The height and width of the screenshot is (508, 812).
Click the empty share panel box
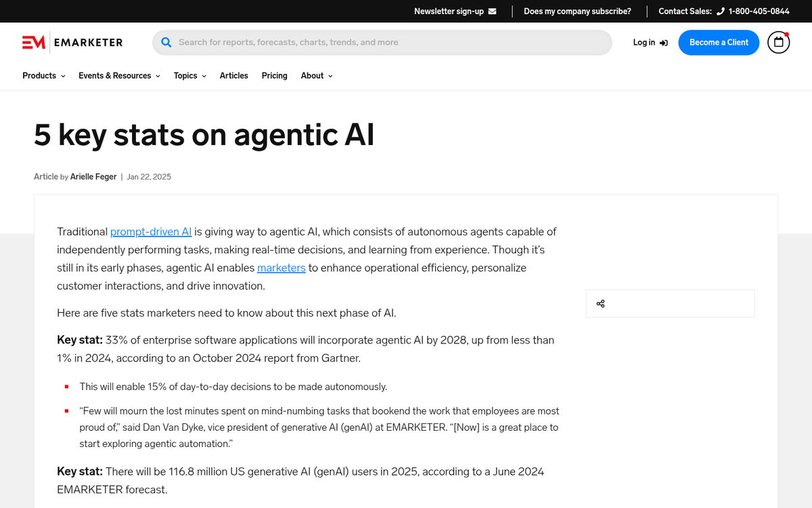(670, 303)
